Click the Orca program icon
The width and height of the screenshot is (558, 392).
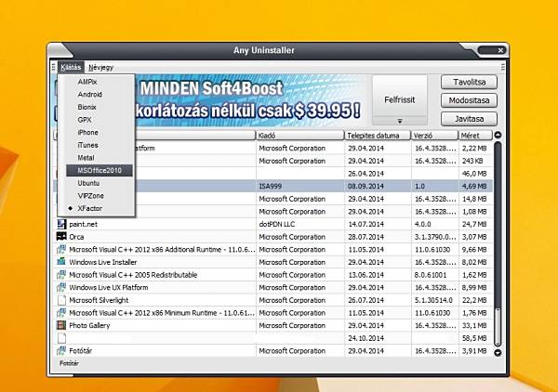(x=61, y=237)
